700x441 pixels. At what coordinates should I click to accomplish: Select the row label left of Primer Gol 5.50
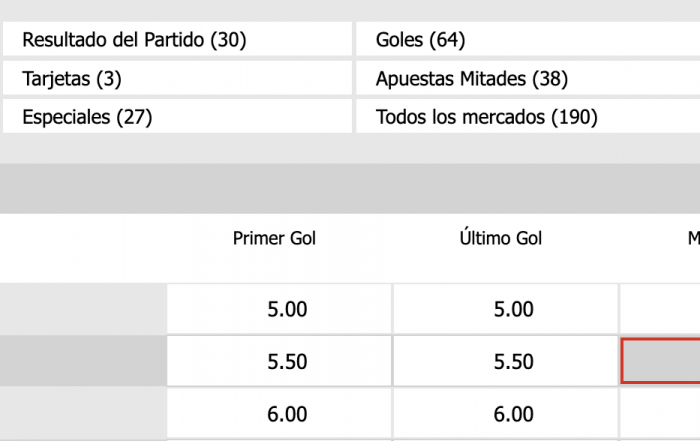pyautogui.click(x=82, y=361)
